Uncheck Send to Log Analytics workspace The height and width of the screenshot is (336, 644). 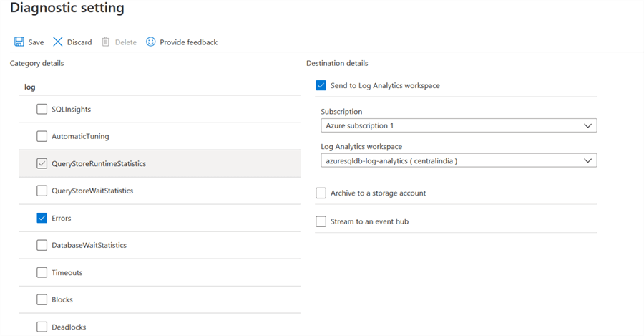tap(321, 85)
